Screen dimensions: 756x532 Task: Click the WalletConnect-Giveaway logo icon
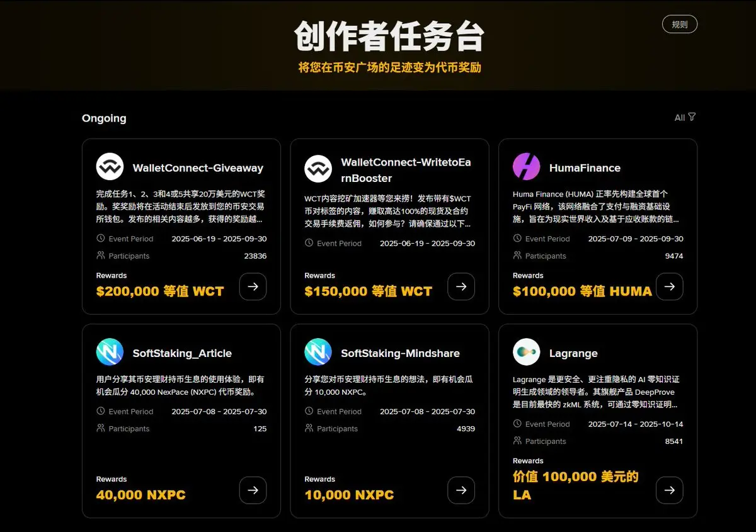[110, 167]
